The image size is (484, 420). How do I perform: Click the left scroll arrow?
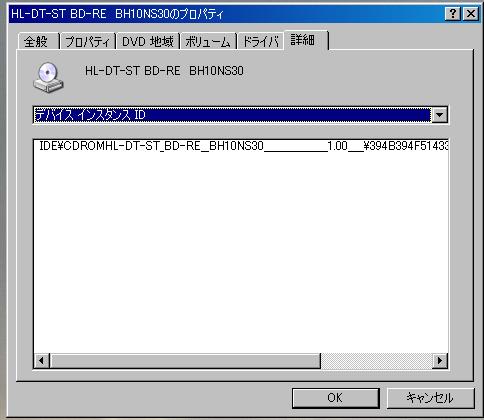pyautogui.click(x=42, y=361)
